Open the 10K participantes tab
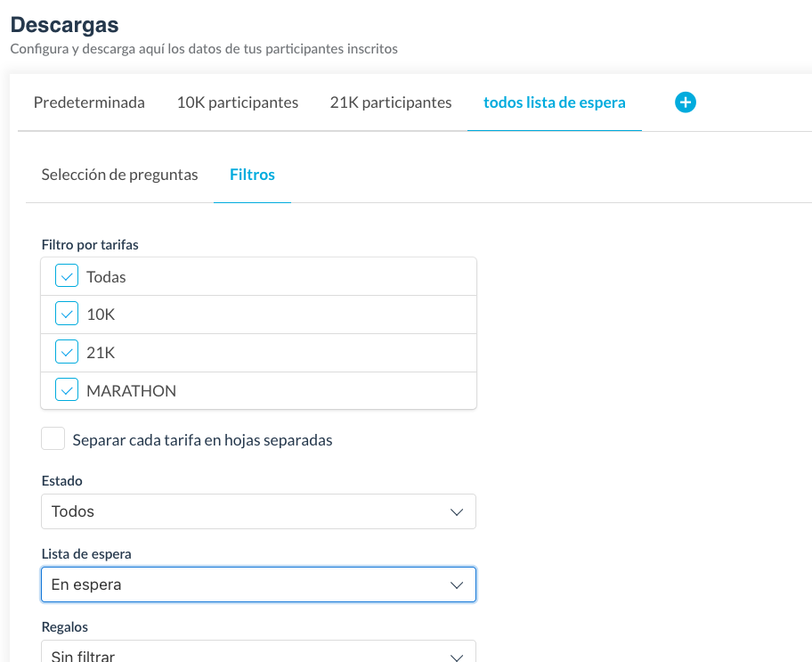The image size is (812, 662). pyautogui.click(x=238, y=102)
